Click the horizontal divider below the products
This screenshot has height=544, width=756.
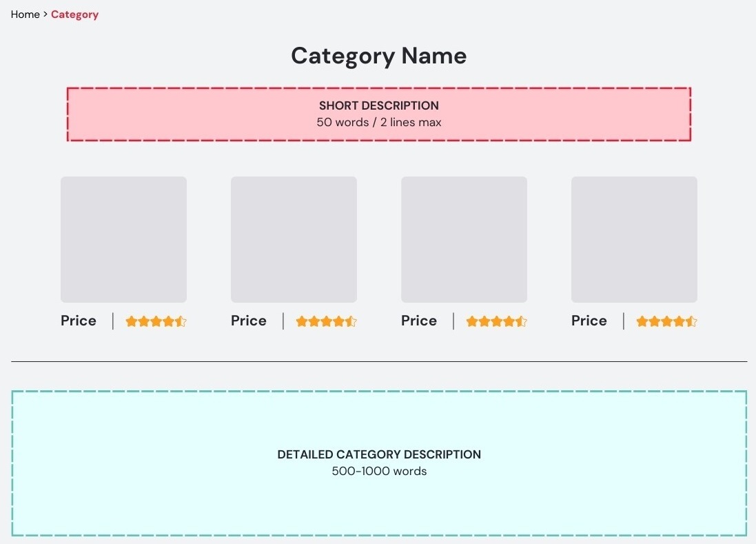(378, 361)
